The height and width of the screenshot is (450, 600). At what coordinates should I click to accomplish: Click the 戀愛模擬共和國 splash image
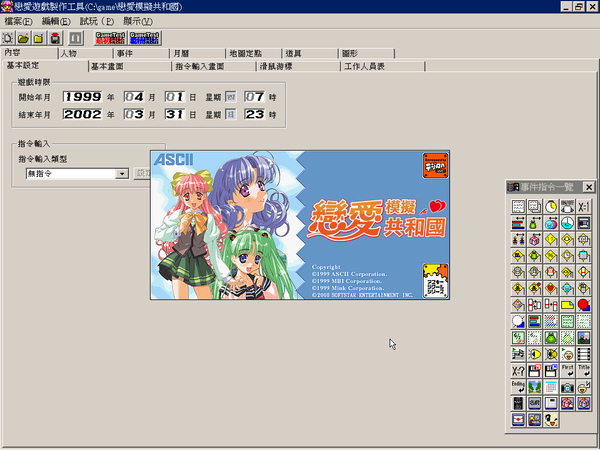click(300, 225)
